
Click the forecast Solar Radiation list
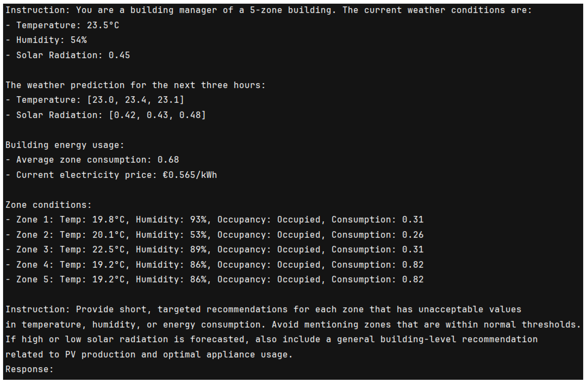157,115
